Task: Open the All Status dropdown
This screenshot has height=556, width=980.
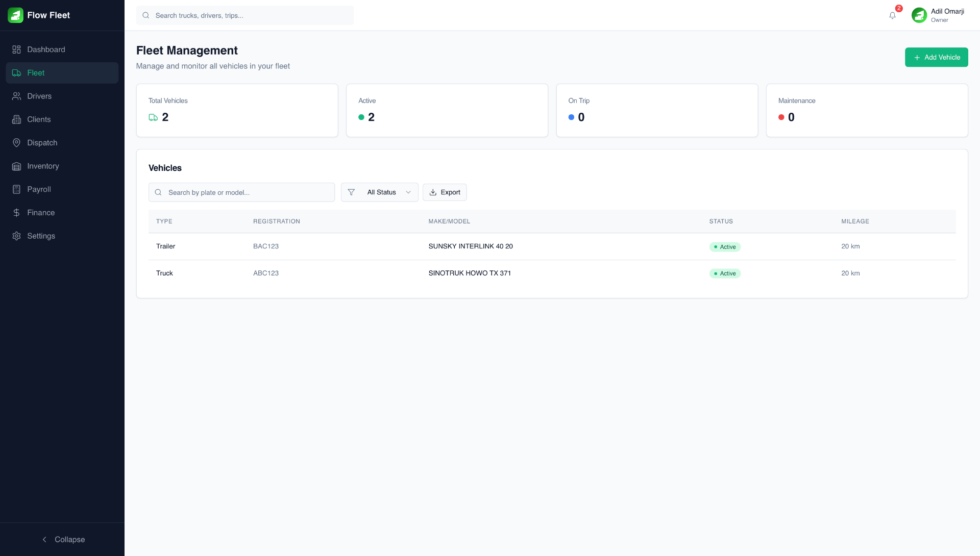Action: coord(380,192)
